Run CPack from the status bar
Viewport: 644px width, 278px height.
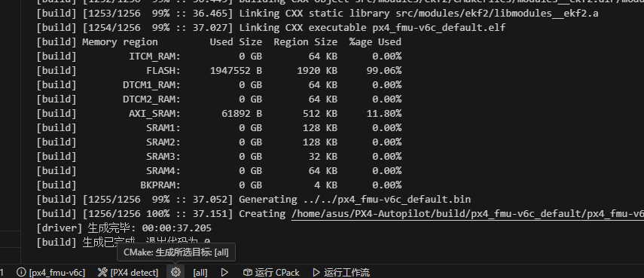tap(271, 272)
